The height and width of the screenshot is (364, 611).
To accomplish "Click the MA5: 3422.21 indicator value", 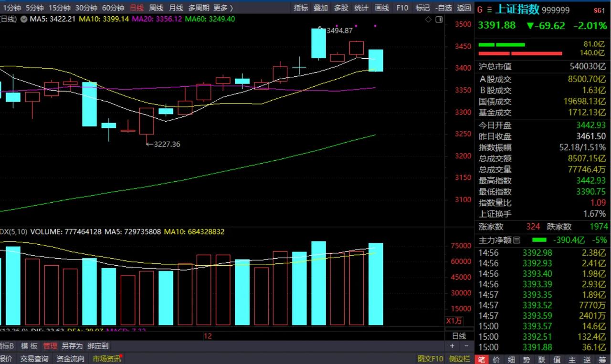I will tap(53, 19).
